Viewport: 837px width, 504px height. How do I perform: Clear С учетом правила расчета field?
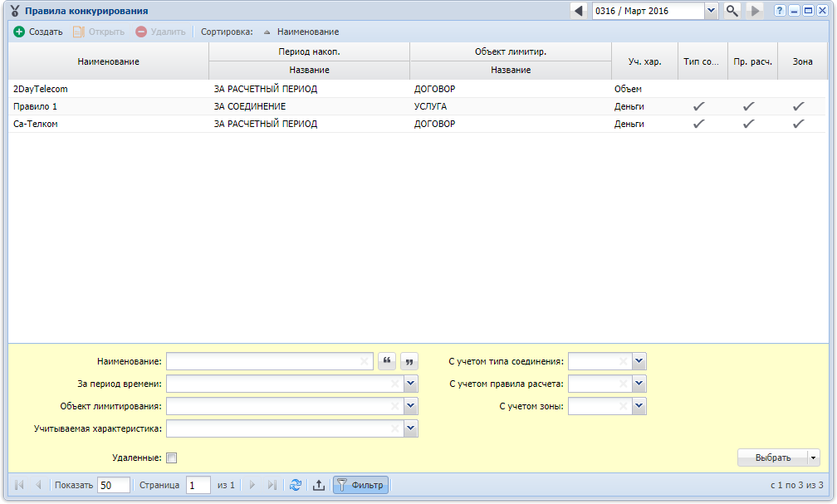pos(623,384)
